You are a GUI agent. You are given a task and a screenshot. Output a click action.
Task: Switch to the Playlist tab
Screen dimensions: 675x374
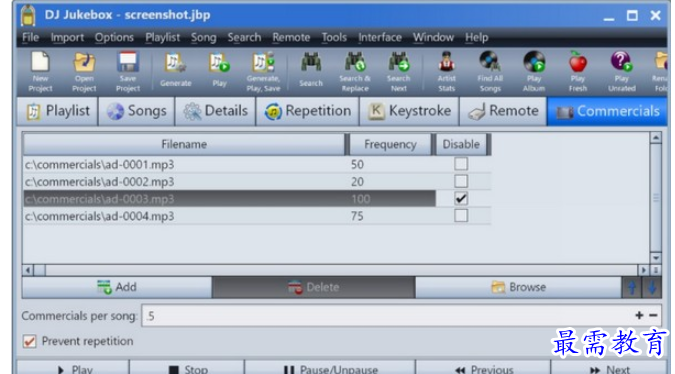[x=58, y=111]
